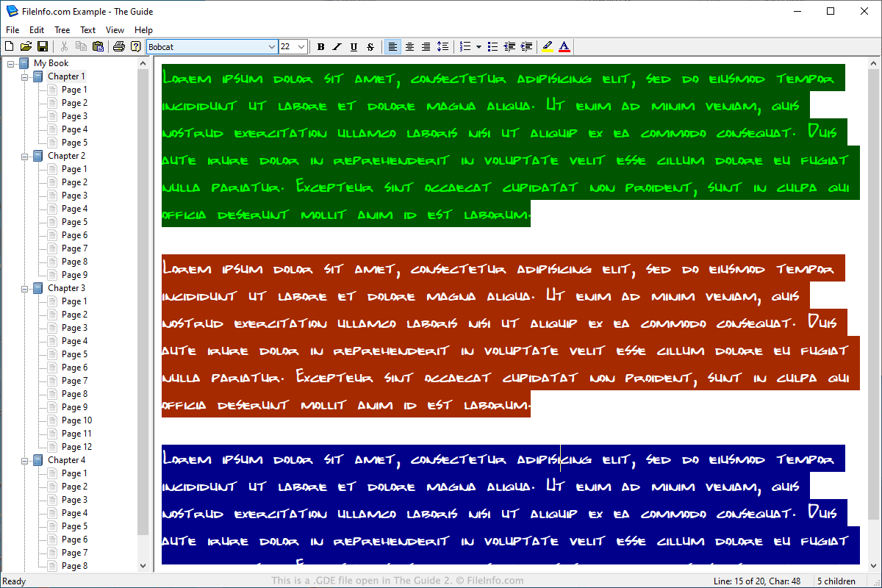The image size is (882, 588).
Task: Click page icon of Page 12 under Chapter 3
Action: coord(52,447)
